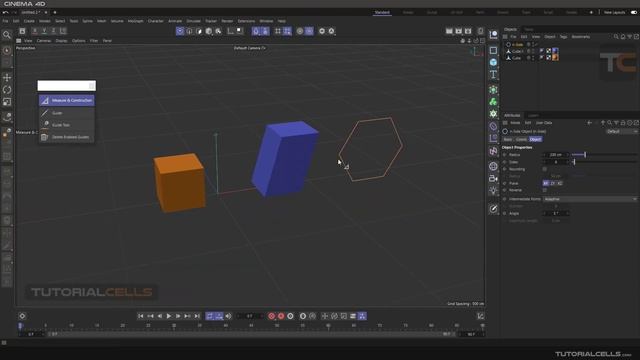The height and width of the screenshot is (360, 640).
Task: Select the Rotate tool in left toolbar
Action: coord(7,90)
